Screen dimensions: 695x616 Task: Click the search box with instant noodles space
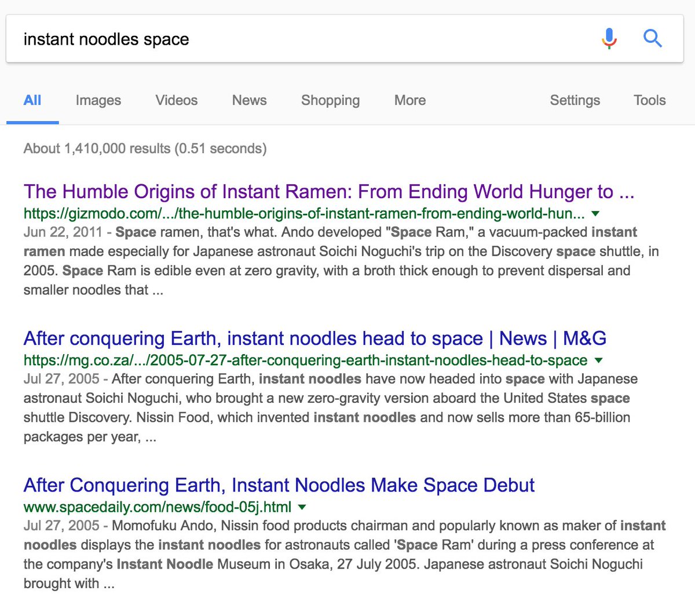pyautogui.click(x=345, y=39)
